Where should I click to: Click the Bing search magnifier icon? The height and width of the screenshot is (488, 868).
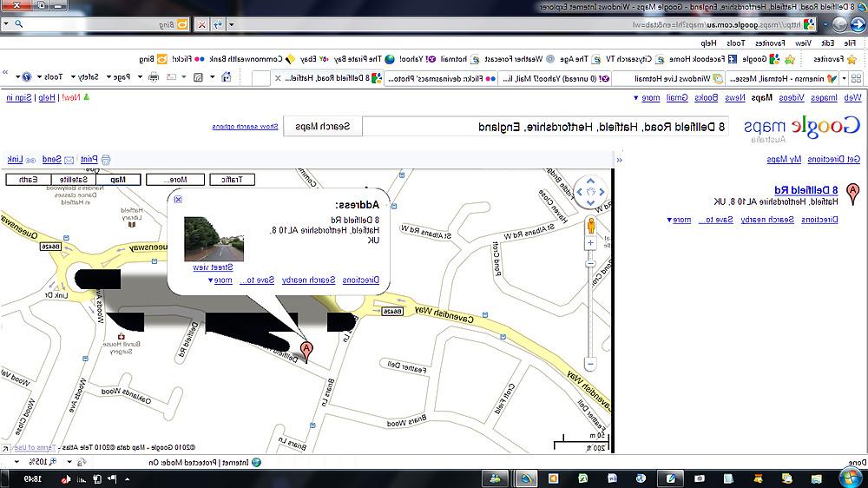click(x=19, y=24)
